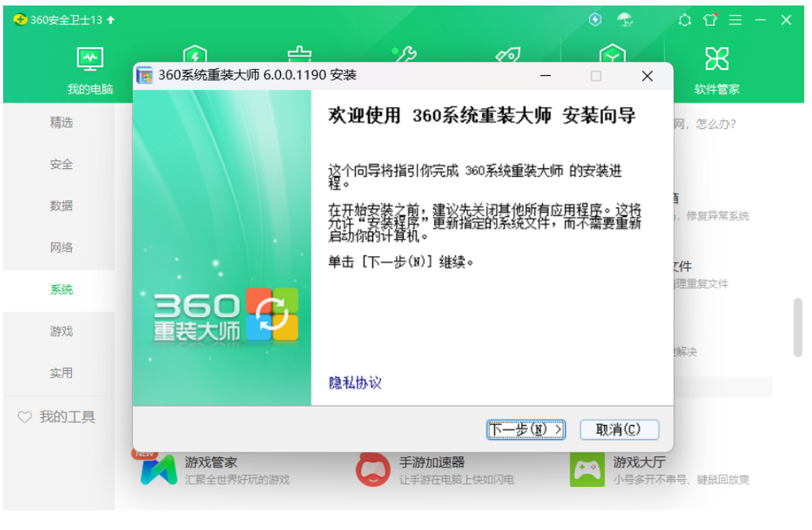Click the vertical scrollbar in 360 window
This screenshot has height=530, width=812.
(797, 327)
